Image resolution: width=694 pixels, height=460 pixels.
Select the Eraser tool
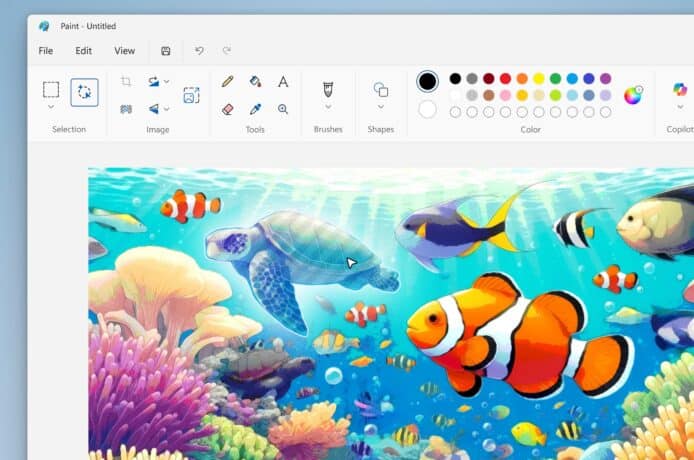[x=227, y=109]
